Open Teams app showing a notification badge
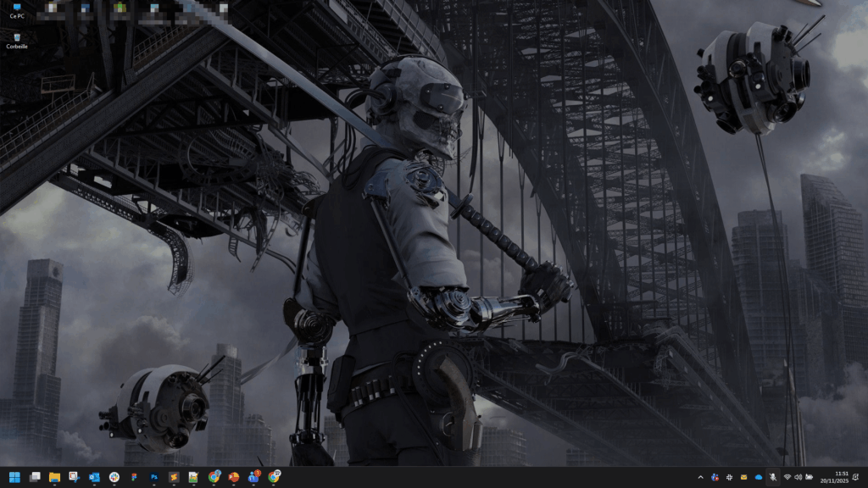 tap(253, 477)
